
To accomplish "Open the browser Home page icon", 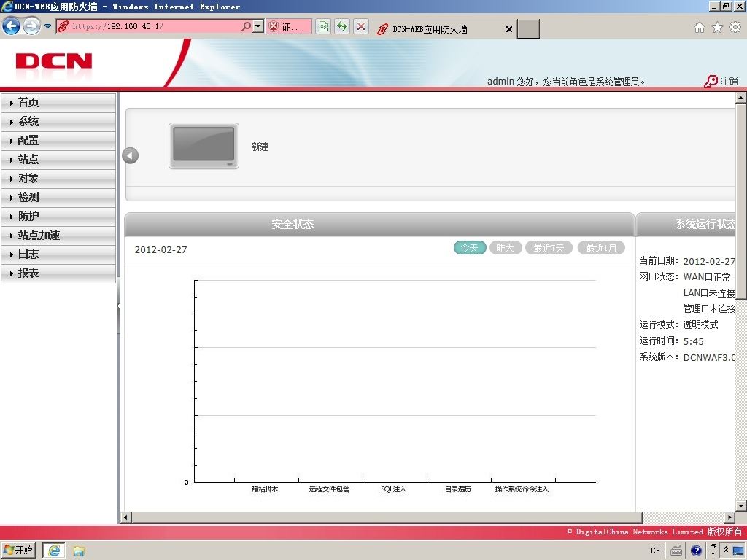I will click(x=700, y=28).
